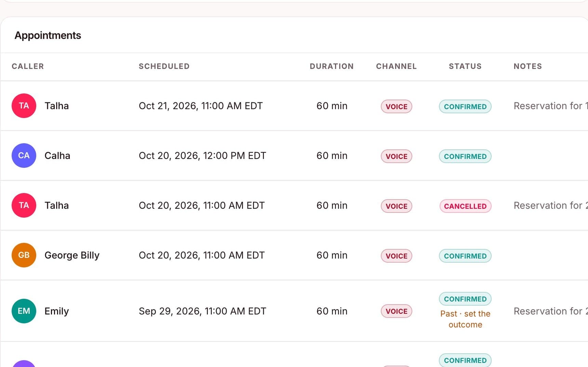Image resolution: width=588 pixels, height=367 pixels.
Task: Click the DURATION column header
Action: pyautogui.click(x=332, y=66)
